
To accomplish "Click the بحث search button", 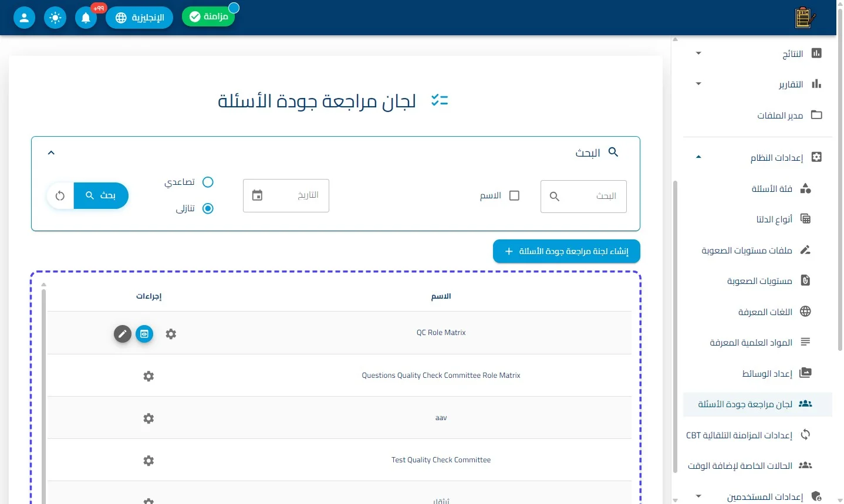I will point(101,195).
